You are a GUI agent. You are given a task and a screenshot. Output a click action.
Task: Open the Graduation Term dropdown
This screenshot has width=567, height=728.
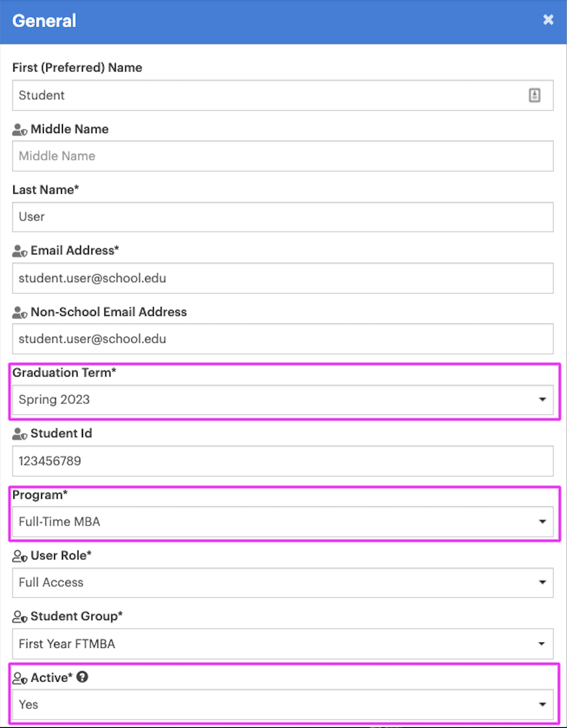(x=283, y=400)
